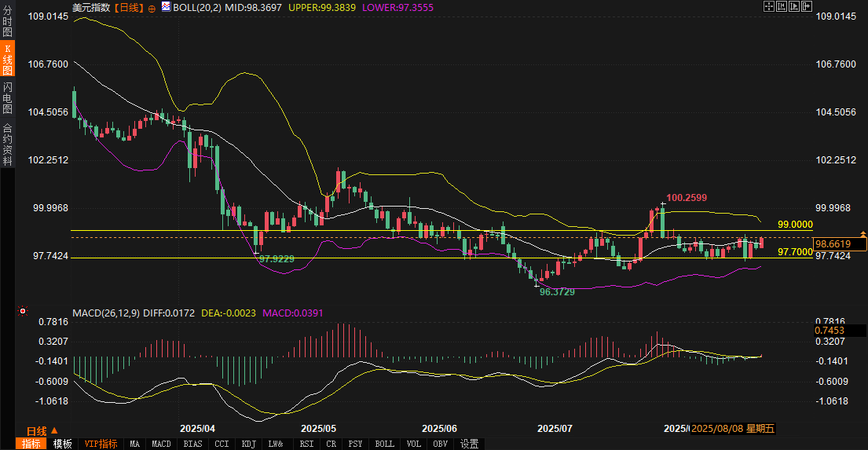Switch indicator to CCI
This screenshot has width=868, height=450.
[222, 444]
